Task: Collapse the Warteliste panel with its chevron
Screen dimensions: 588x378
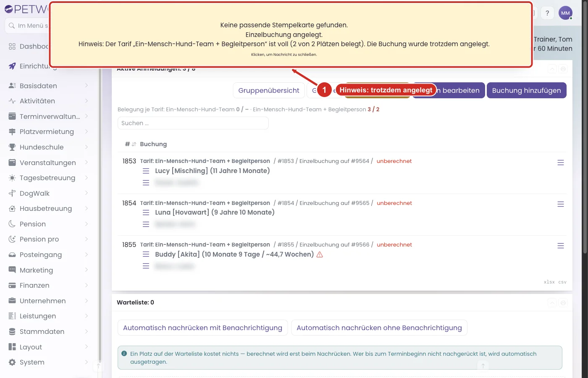Action: pos(552,302)
